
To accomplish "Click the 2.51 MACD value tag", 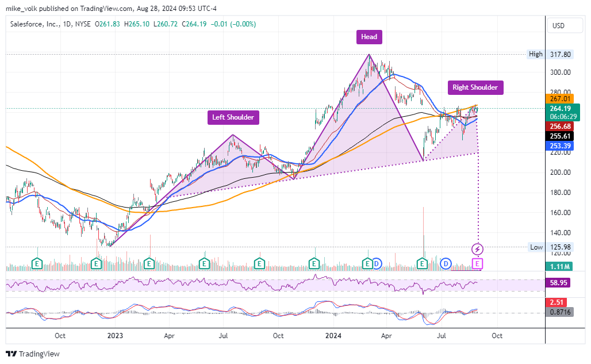I will [x=557, y=302].
